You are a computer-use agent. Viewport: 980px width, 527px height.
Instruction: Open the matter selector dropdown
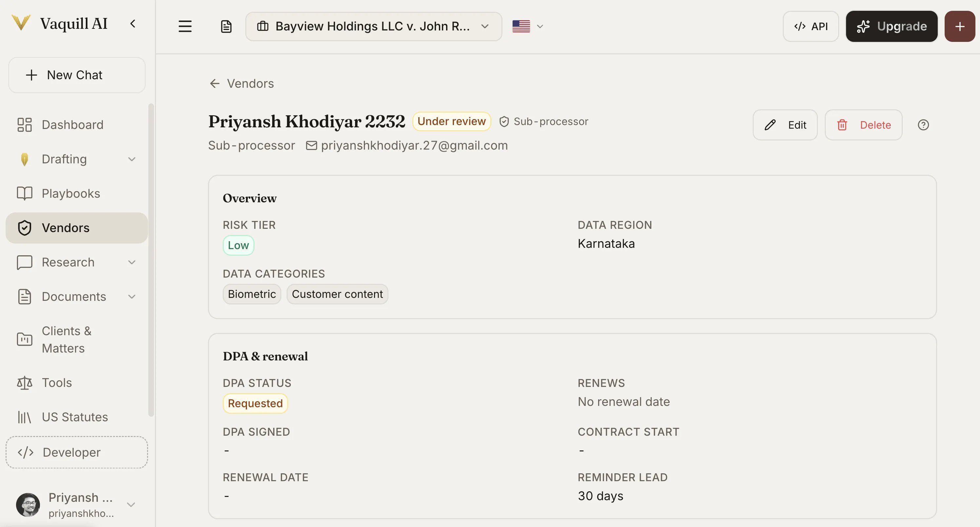click(374, 26)
